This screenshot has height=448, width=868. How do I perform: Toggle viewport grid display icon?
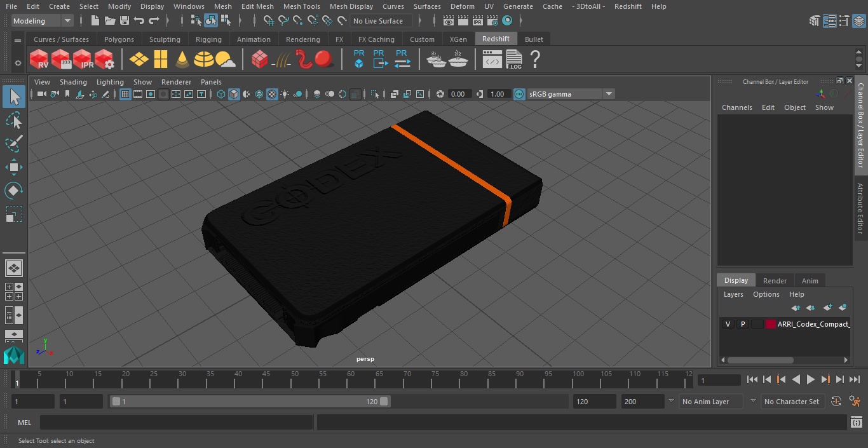125,94
